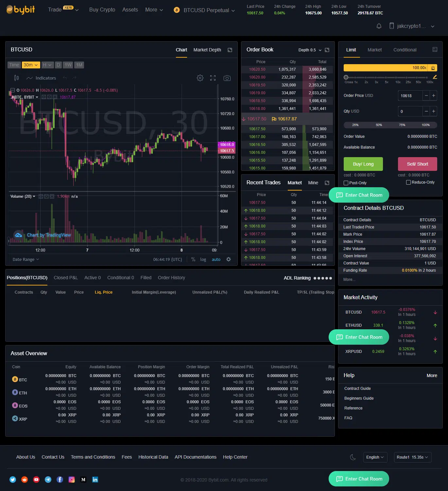448x491 pixels.
Task: Undo the last chart action
Action: (65, 78)
